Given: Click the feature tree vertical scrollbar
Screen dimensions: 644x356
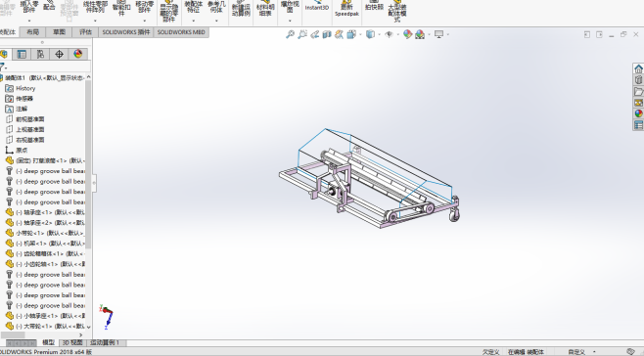Looking at the screenshot, I should coord(88,164).
